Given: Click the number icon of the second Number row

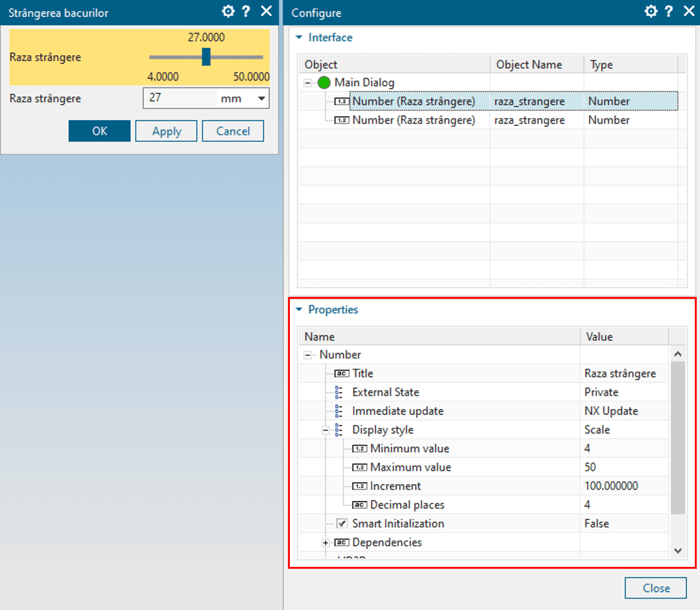Looking at the screenshot, I should coord(342,120).
